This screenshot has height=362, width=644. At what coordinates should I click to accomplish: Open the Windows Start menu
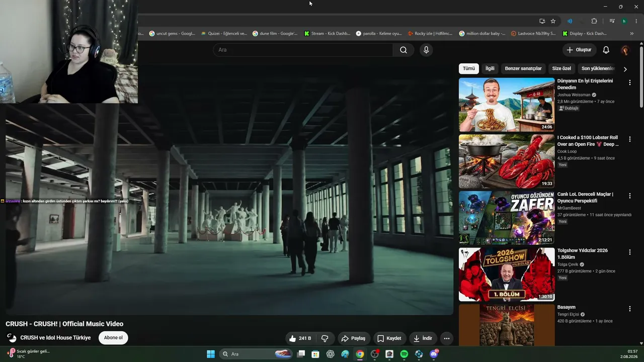(211, 354)
